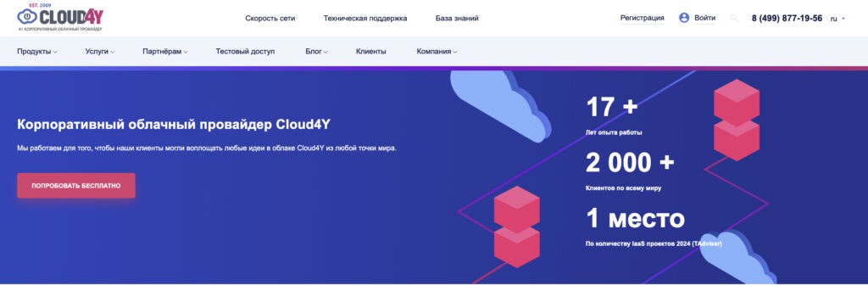The image size is (868, 308).
Task: Click the Регистрация link
Action: point(643,18)
